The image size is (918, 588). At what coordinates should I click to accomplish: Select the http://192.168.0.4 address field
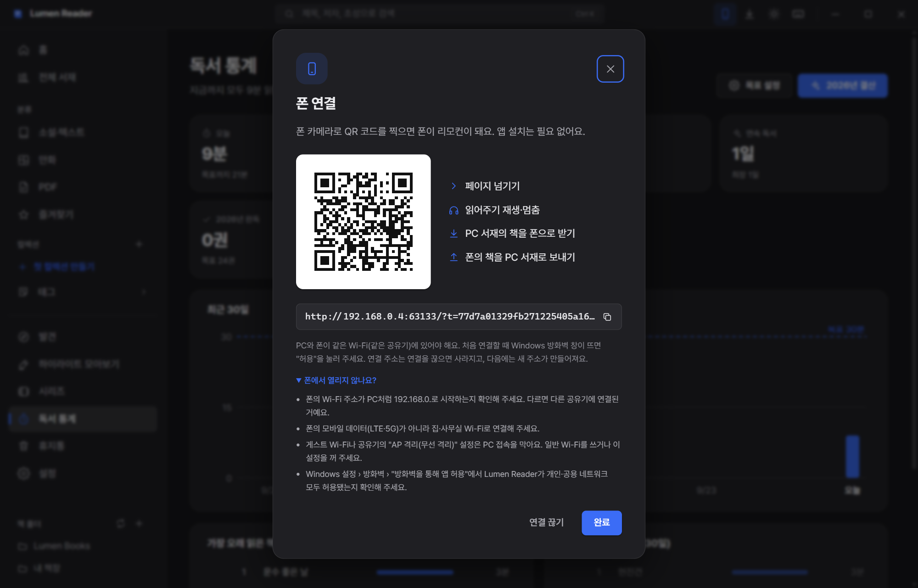(x=459, y=317)
